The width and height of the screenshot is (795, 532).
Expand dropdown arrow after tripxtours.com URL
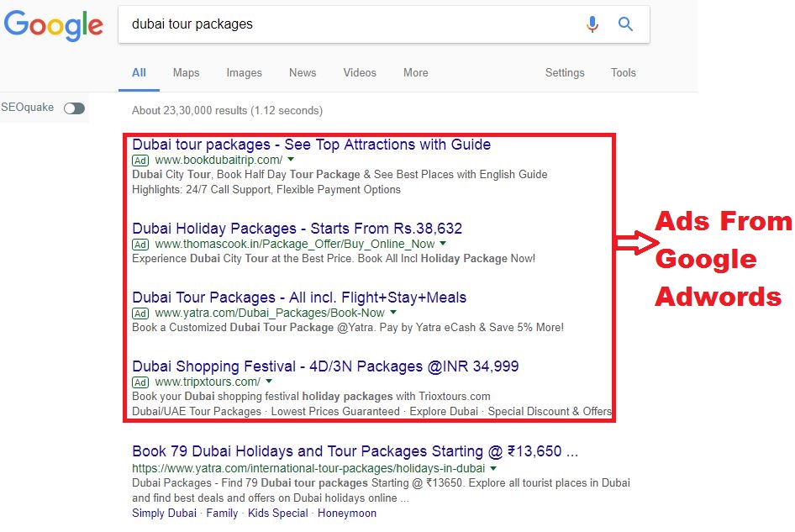269,381
